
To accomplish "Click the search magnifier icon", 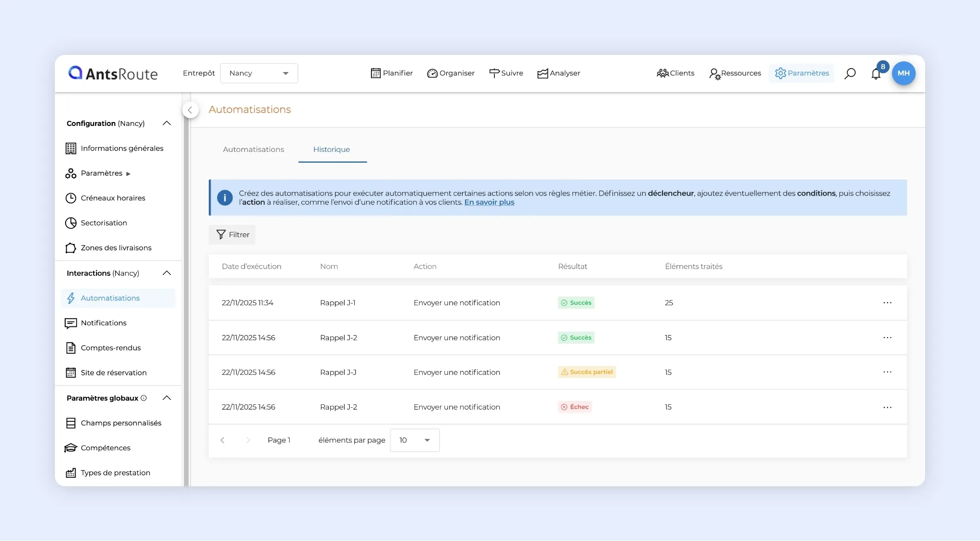I will (850, 74).
